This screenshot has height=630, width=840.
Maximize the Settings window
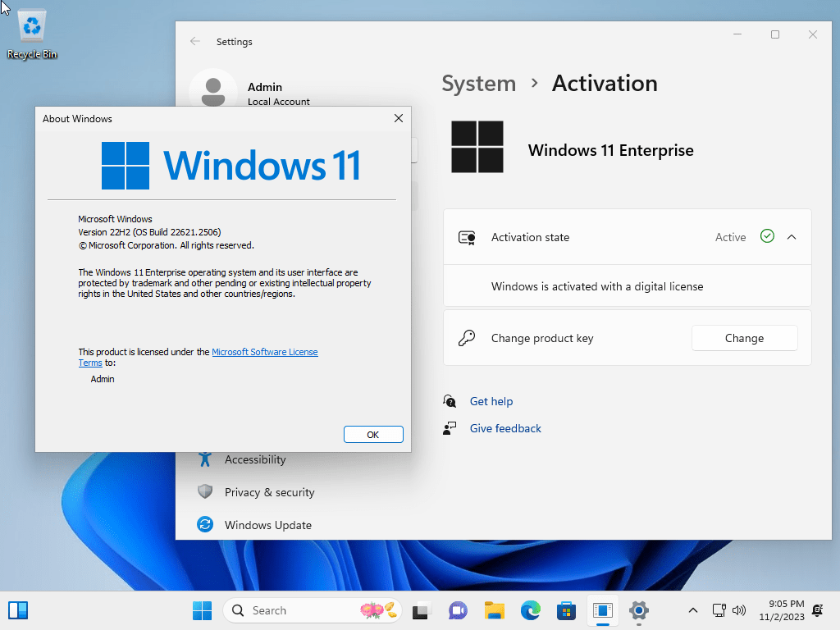tap(775, 34)
